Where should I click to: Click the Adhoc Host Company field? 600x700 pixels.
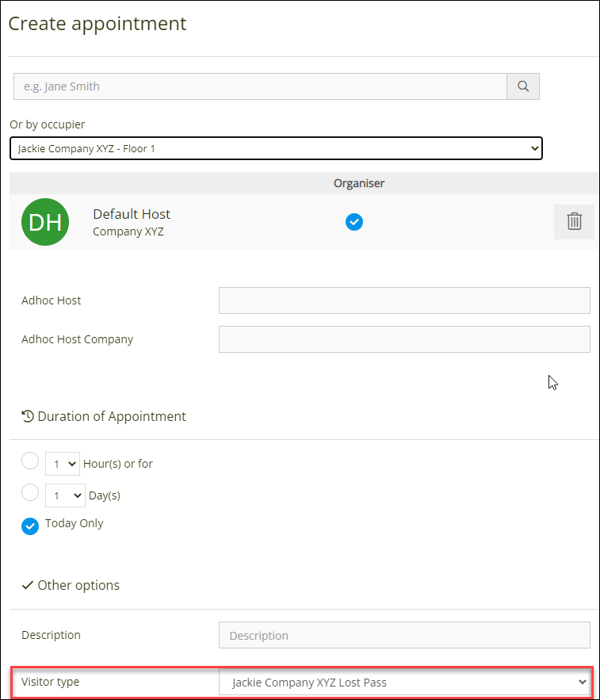click(x=404, y=339)
